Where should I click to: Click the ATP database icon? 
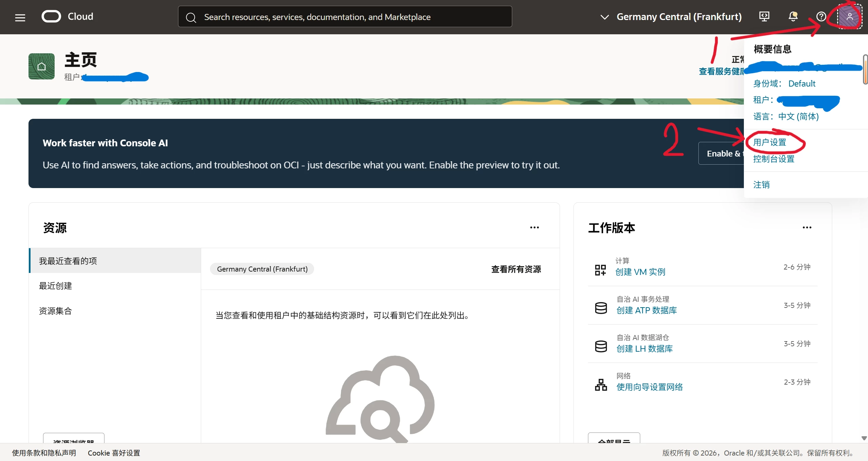point(601,308)
